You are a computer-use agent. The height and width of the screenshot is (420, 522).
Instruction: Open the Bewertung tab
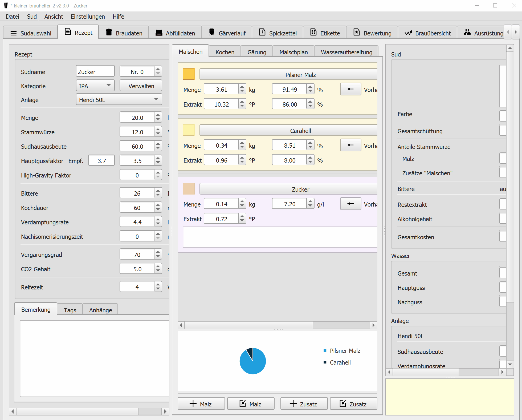coord(372,33)
